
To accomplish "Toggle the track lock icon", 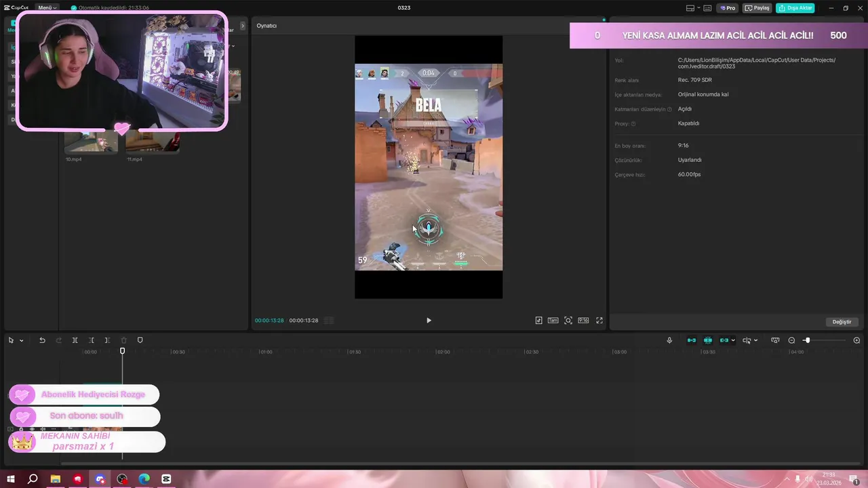I will click(21, 429).
